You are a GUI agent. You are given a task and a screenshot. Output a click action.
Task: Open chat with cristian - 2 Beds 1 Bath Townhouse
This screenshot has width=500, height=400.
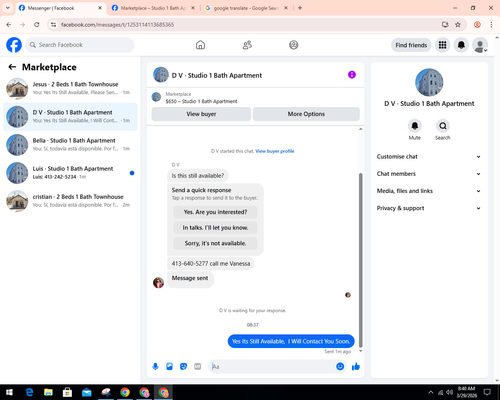click(x=70, y=201)
